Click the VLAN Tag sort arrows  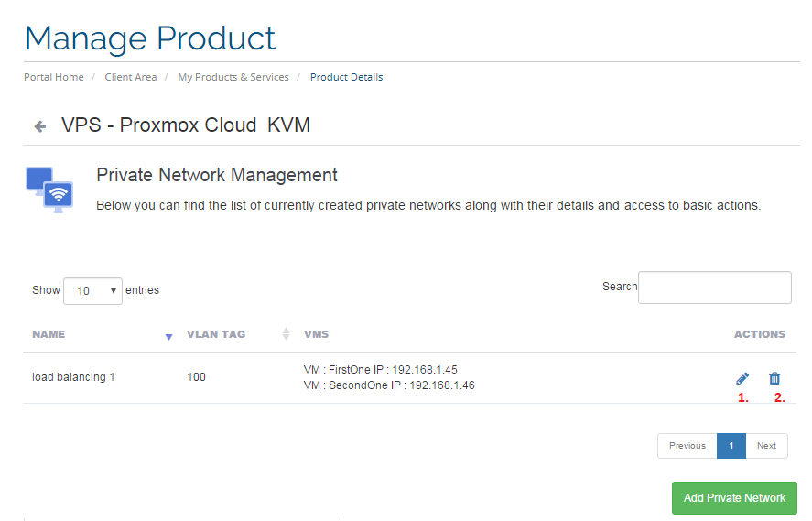click(286, 334)
